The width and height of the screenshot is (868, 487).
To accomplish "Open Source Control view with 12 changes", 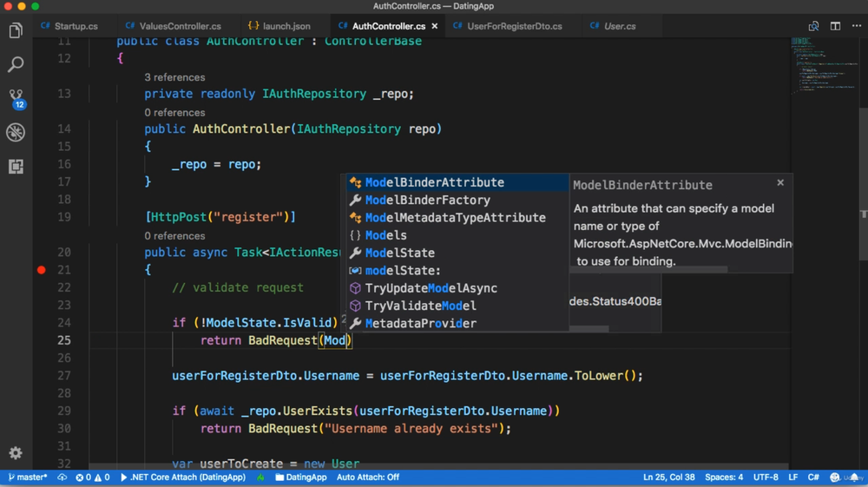I will coord(16,98).
